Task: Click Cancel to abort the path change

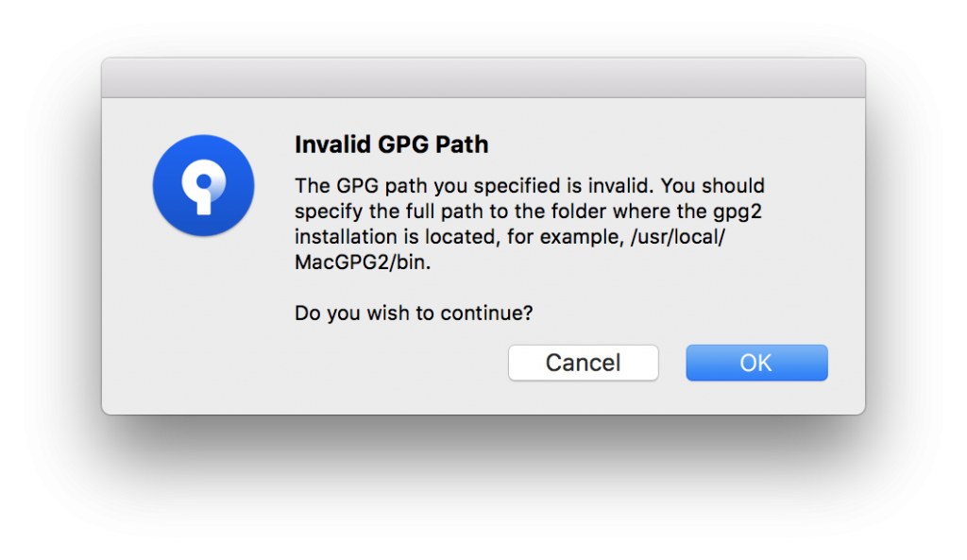Action: (583, 363)
